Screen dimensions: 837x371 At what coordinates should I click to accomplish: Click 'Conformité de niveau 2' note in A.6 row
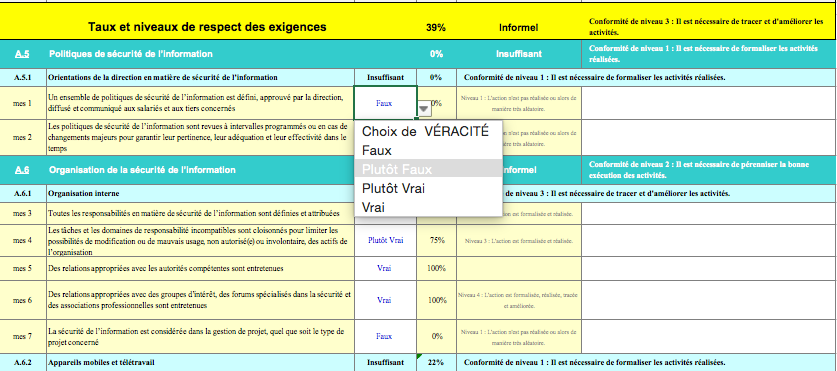[x=699, y=170]
